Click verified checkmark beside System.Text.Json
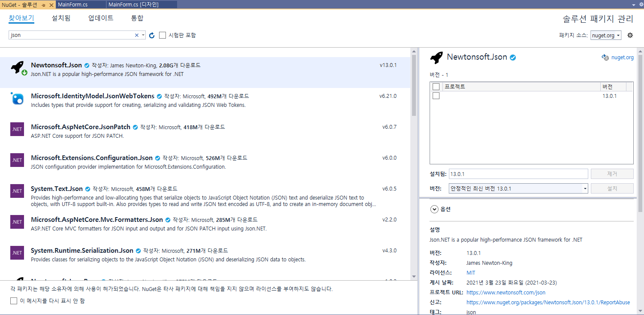Screen dimensions: 644x315 (x=87, y=189)
